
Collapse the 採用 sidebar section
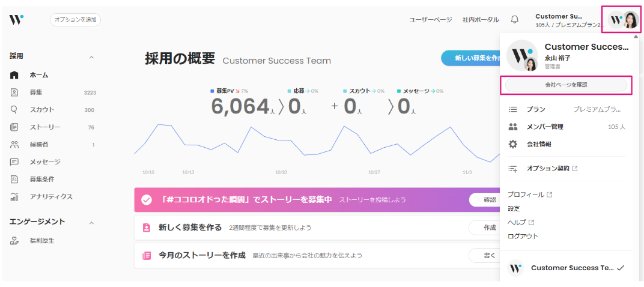click(91, 57)
